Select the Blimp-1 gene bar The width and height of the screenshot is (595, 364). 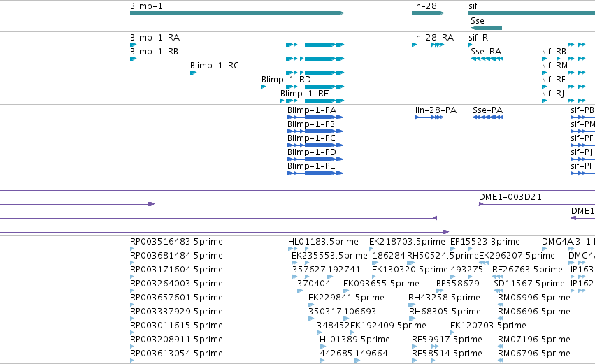coord(237,13)
